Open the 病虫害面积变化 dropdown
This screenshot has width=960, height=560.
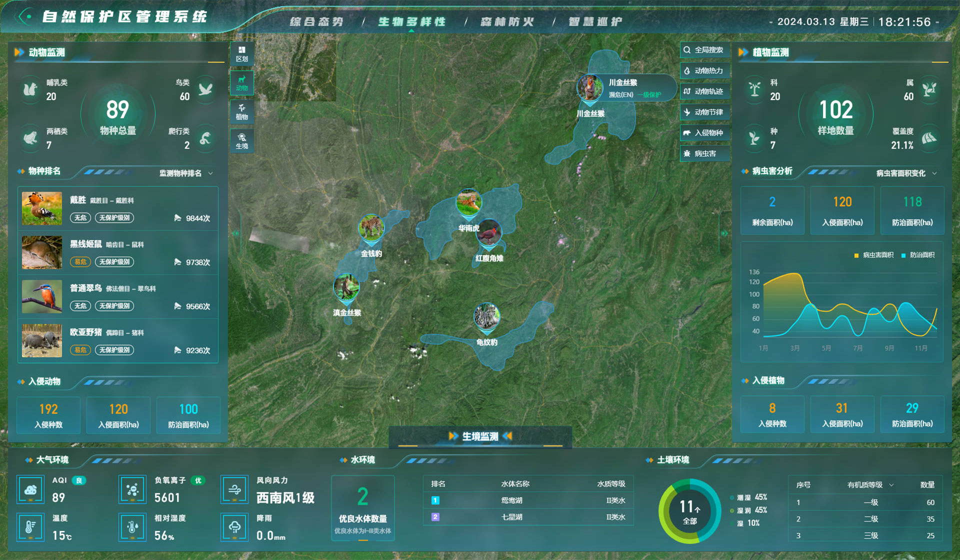coord(905,173)
